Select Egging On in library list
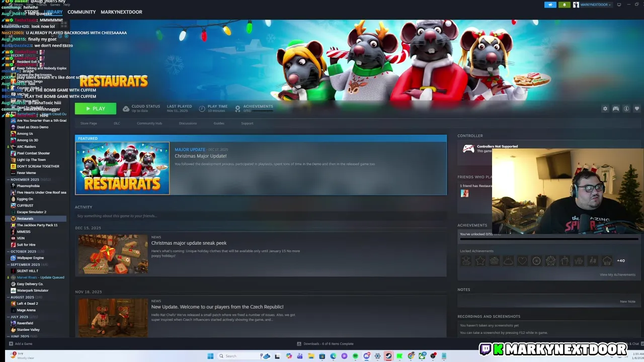The width and height of the screenshot is (644, 362). pos(25,199)
